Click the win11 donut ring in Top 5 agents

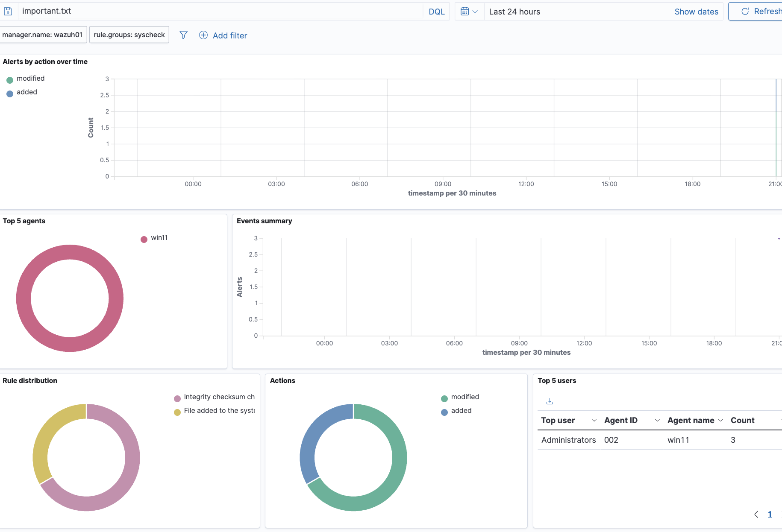24,298
